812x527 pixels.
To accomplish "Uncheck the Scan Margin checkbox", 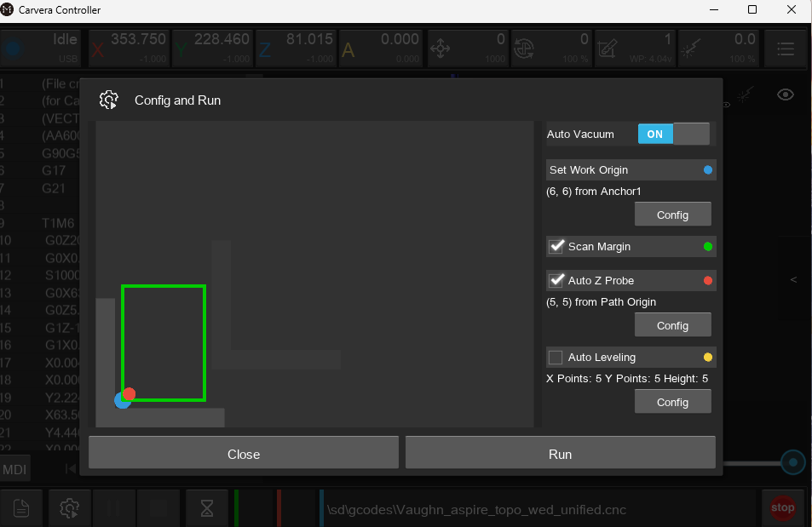I will pyautogui.click(x=558, y=246).
